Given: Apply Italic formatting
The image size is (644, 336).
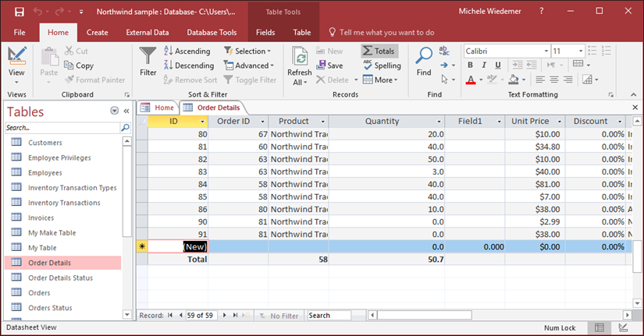Looking at the screenshot, I should coord(484,65).
